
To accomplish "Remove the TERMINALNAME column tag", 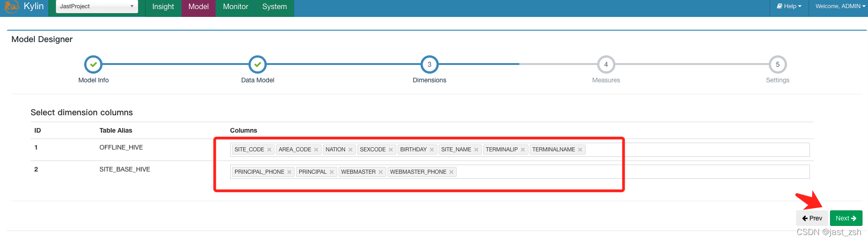I will 580,150.
